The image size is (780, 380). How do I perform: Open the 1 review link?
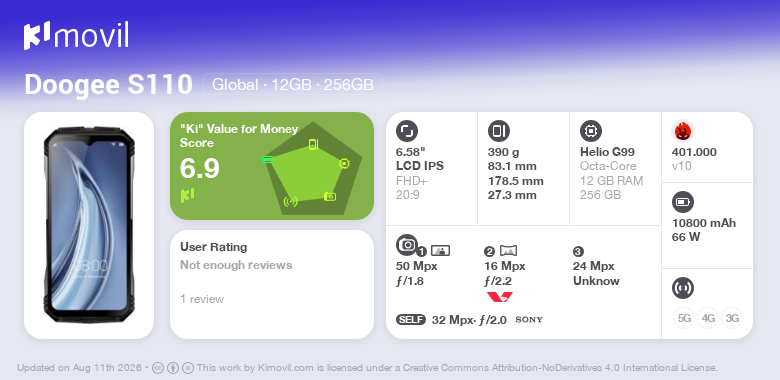pyautogui.click(x=202, y=299)
